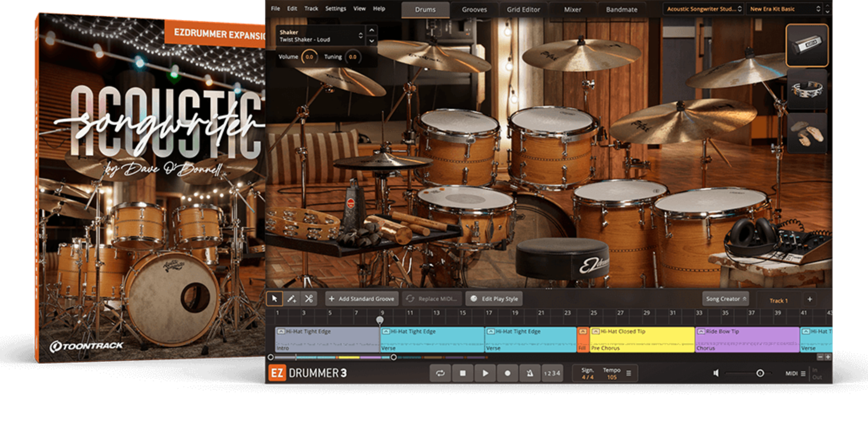Open the Sign/Tempo menu icon

click(629, 373)
